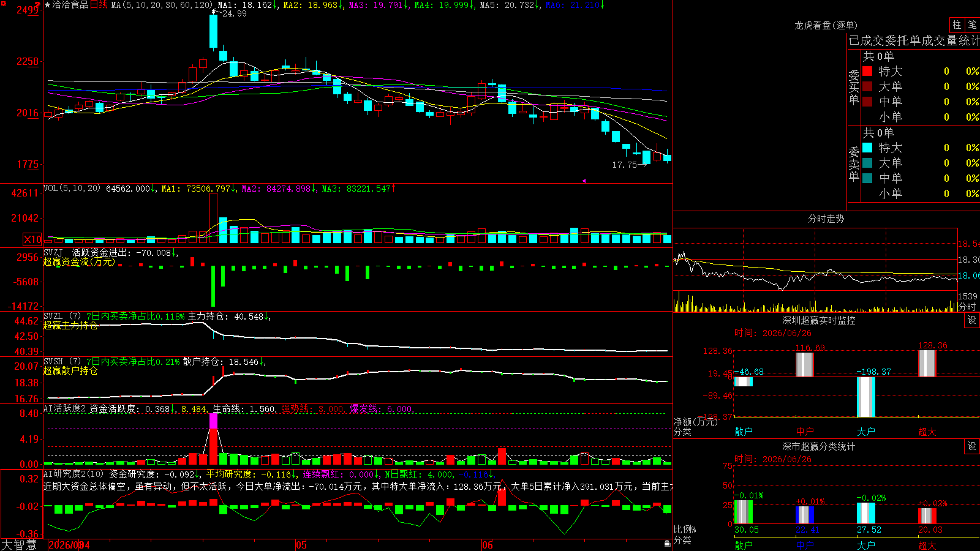Viewport: 980px width, 551px height.
Task: Click the green 散户 30.05 bar in 深市超赢分类统计
Action: pos(744,512)
